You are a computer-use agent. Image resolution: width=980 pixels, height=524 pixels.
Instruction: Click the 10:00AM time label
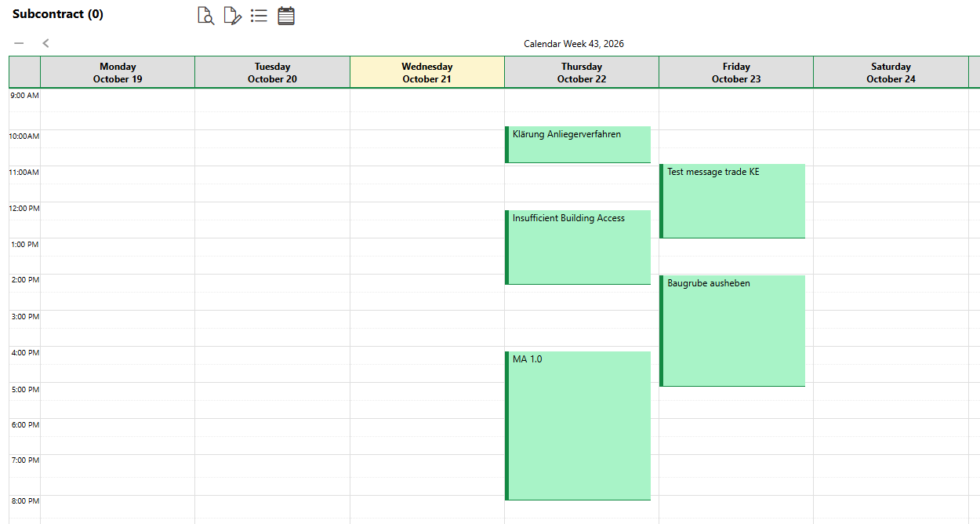click(24, 136)
